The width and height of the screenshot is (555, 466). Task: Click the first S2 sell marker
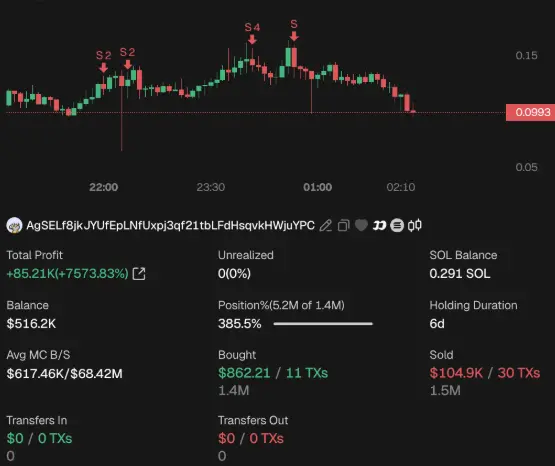[103, 61]
